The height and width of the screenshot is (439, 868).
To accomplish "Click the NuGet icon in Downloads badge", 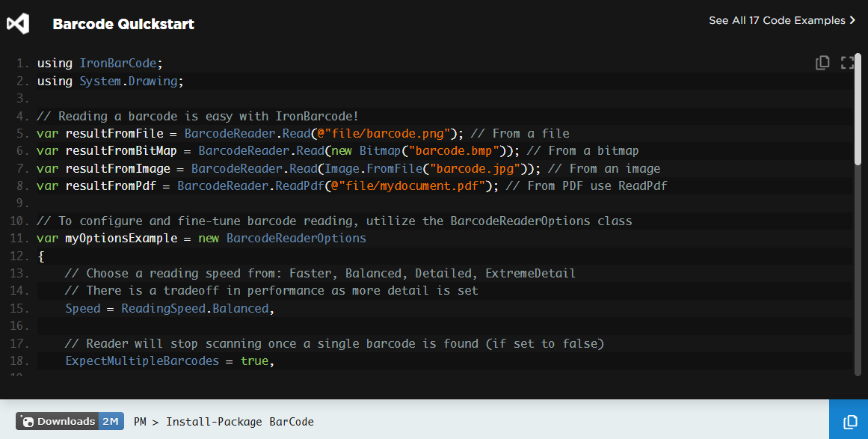I will [28, 422].
